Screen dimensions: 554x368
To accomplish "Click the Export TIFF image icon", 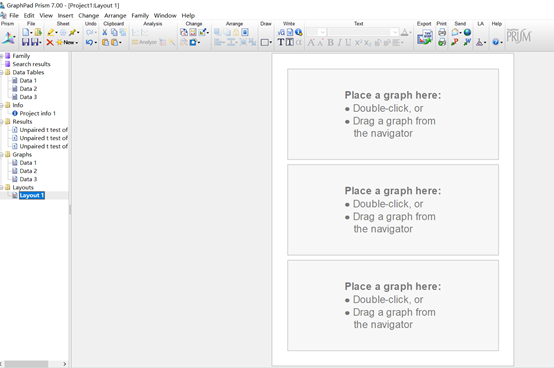I will click(x=424, y=37).
